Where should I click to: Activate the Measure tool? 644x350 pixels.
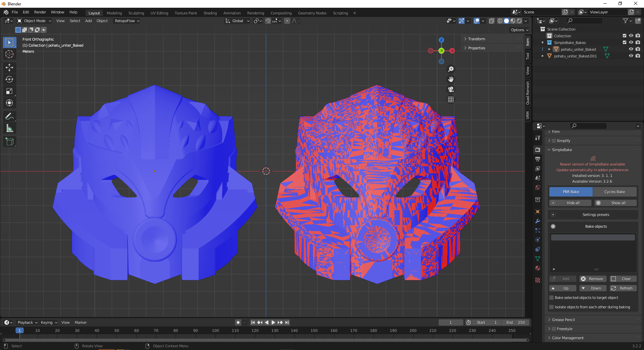pos(9,128)
